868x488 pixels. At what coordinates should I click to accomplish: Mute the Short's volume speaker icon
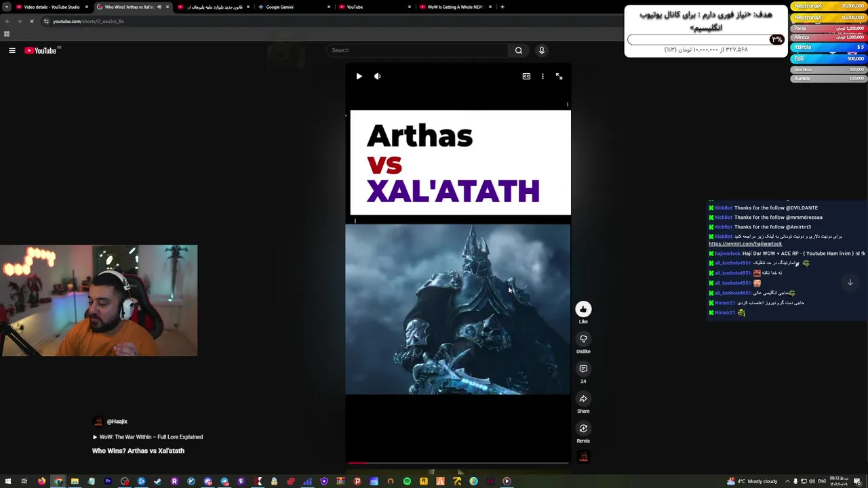point(378,77)
